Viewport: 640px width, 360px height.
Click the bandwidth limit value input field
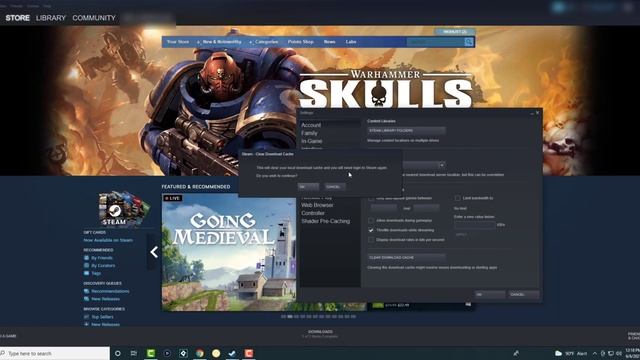(x=475, y=225)
